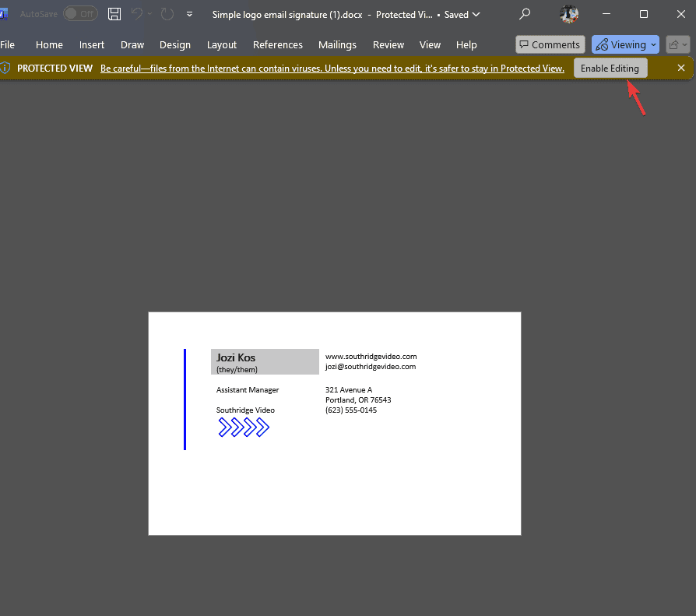Click the user account profile picture
The width and height of the screenshot is (696, 616).
pos(569,14)
